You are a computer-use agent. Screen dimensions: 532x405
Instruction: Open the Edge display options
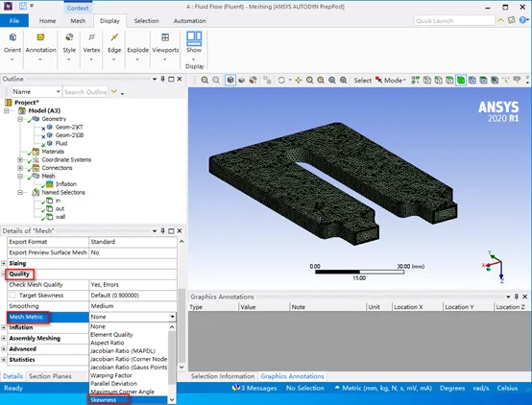pos(114,47)
